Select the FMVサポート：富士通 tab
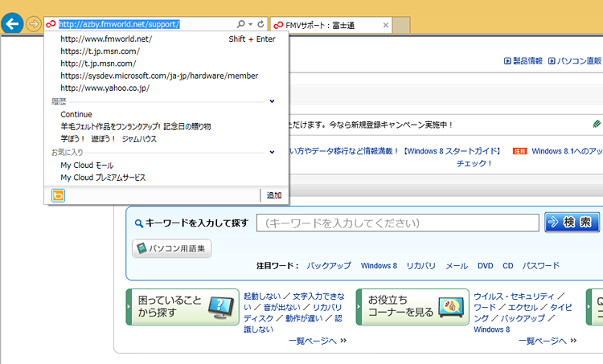The width and height of the screenshot is (603, 364). point(330,26)
